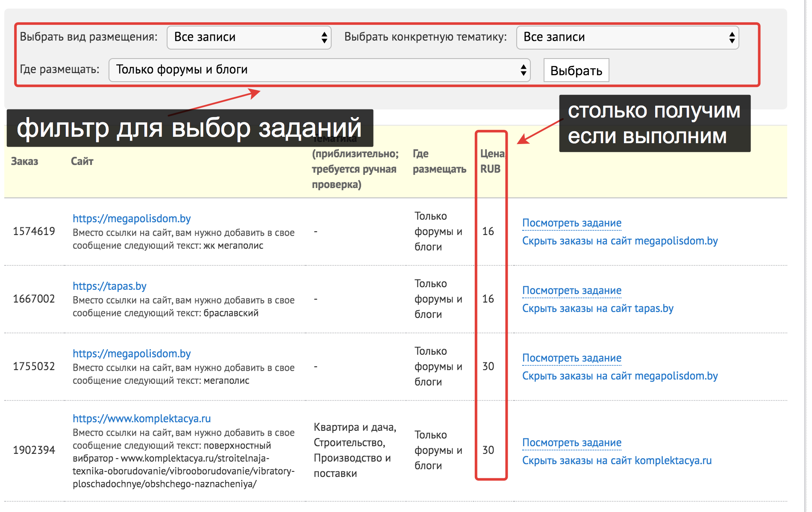
Task: Click price 30 in order 1755032 row
Action: tap(488, 366)
